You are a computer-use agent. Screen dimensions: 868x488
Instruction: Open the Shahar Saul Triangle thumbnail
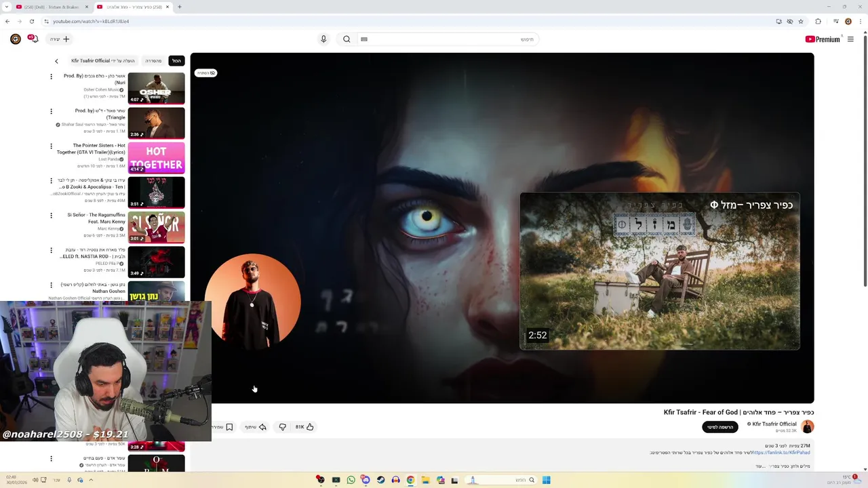[157, 123]
